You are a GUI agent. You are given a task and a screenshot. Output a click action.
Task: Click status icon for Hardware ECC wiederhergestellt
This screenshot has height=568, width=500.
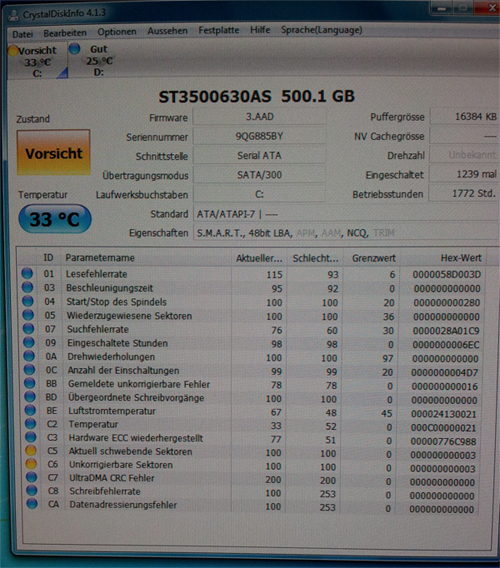[x=31, y=437]
